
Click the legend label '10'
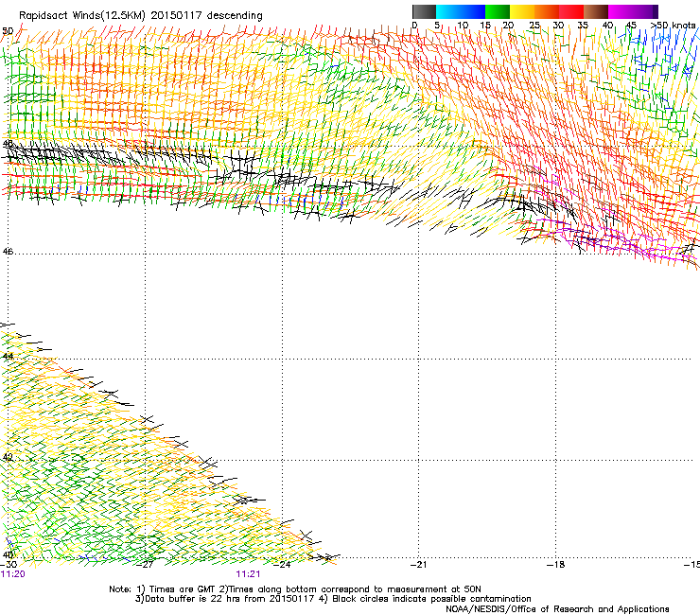click(x=463, y=25)
